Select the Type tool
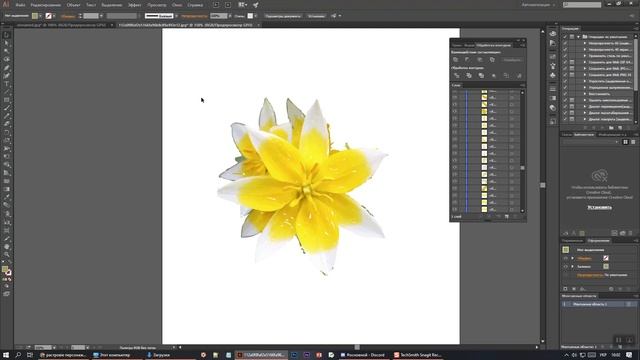The width and height of the screenshot is (640, 360). [x=7, y=84]
